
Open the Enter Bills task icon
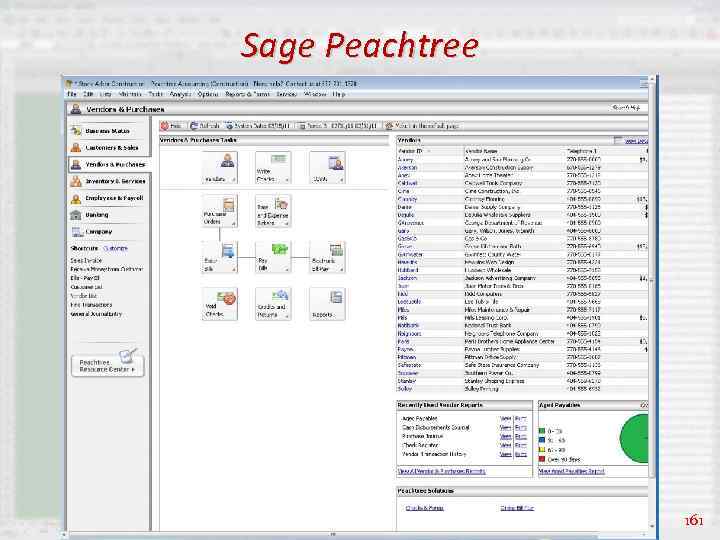[x=219, y=257]
